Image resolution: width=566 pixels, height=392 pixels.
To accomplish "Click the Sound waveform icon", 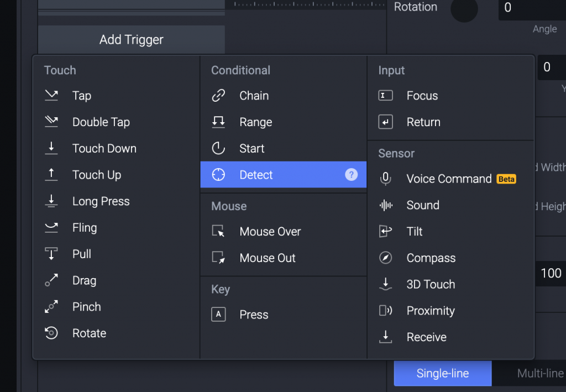I will pos(385,205).
